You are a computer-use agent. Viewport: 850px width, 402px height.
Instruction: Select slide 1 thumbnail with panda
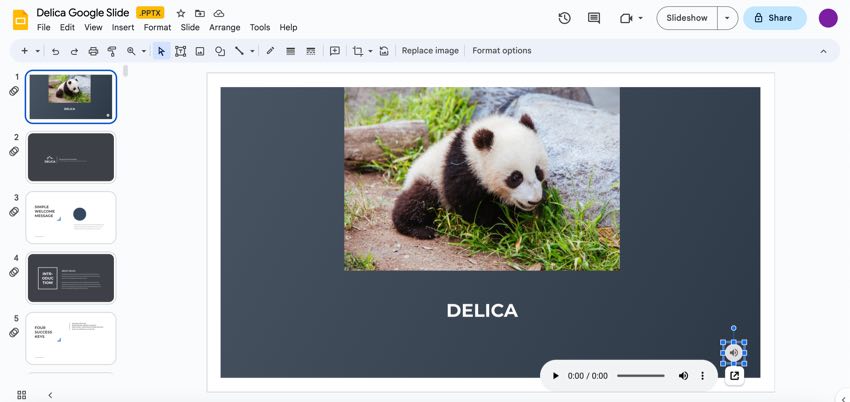70,96
